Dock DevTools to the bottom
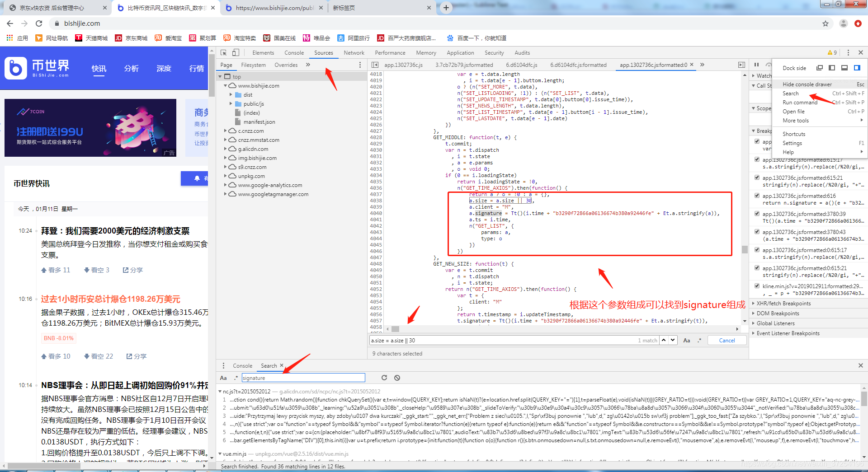The width and height of the screenshot is (868, 472). tap(844, 68)
